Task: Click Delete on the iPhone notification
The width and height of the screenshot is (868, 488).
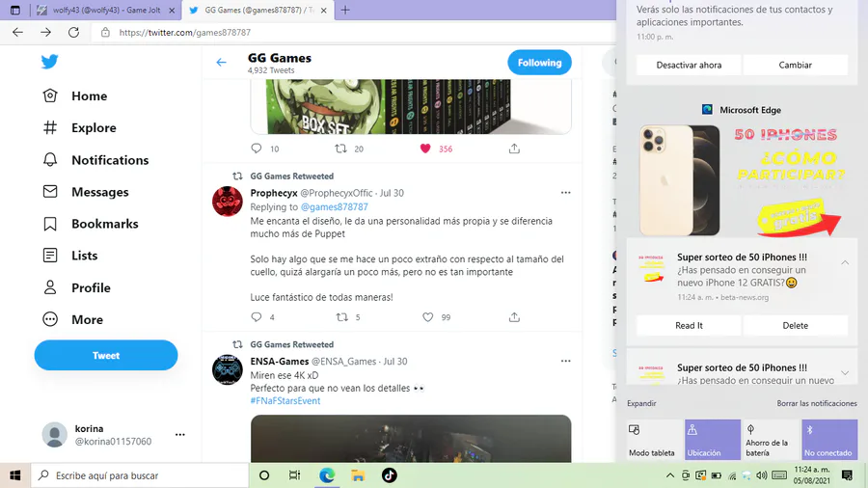Action: tap(795, 325)
